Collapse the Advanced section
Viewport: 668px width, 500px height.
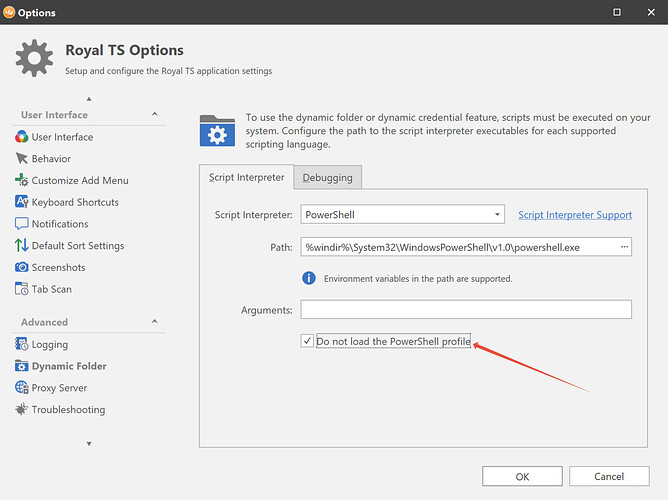coord(155,322)
